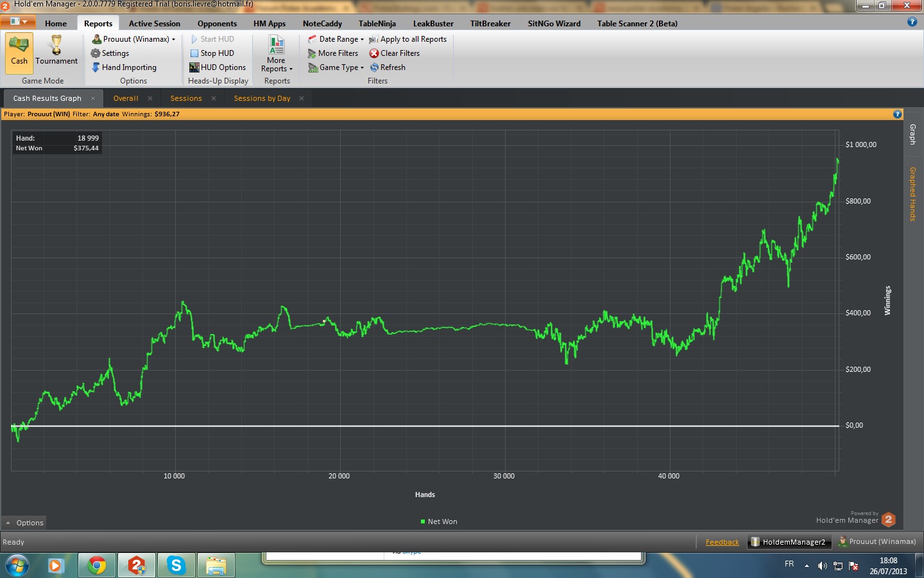This screenshot has height=578, width=924.
Task: Open the HM Apps tab
Action: click(x=269, y=24)
